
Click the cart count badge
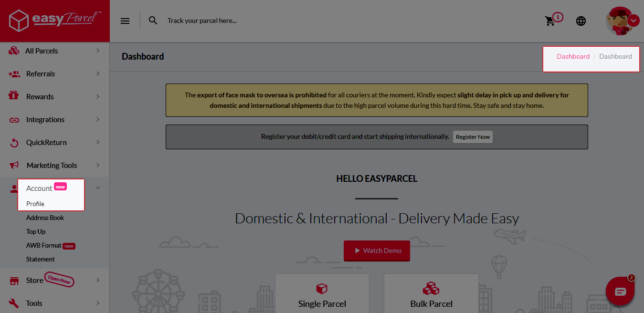558,17
